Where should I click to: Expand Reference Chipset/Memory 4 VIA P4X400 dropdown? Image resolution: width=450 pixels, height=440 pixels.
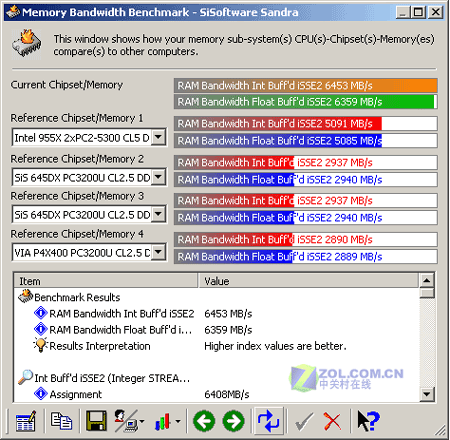pos(159,252)
